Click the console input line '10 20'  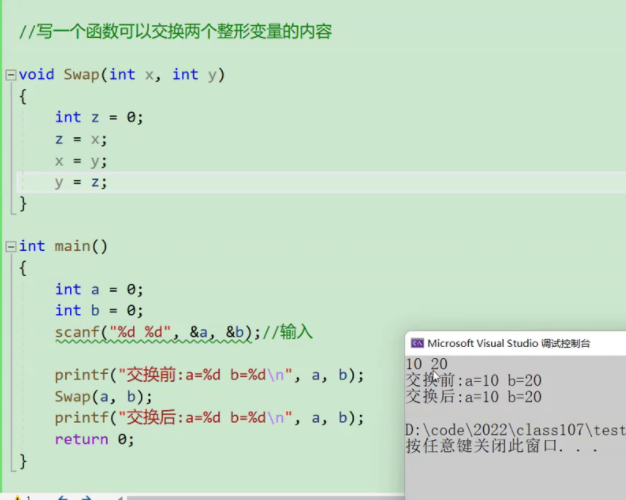coord(426,364)
